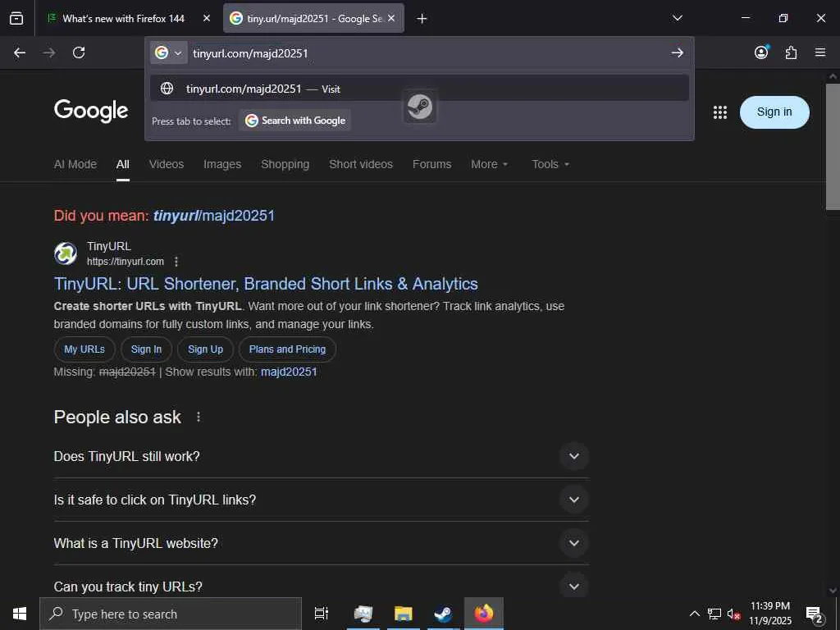Choose the tinyurl.com/majd20251 Visit suggestion
Screen dimensions: 840x630
click(x=419, y=89)
